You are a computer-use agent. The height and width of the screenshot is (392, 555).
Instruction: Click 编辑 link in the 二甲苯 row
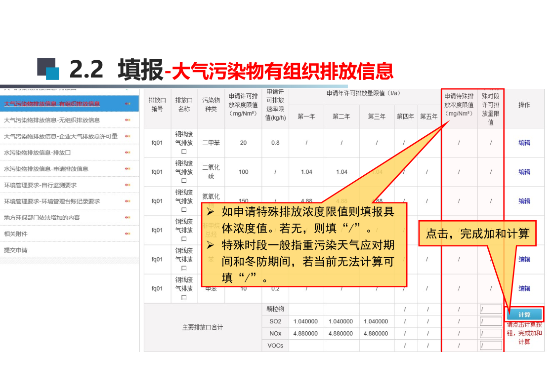tap(524, 143)
